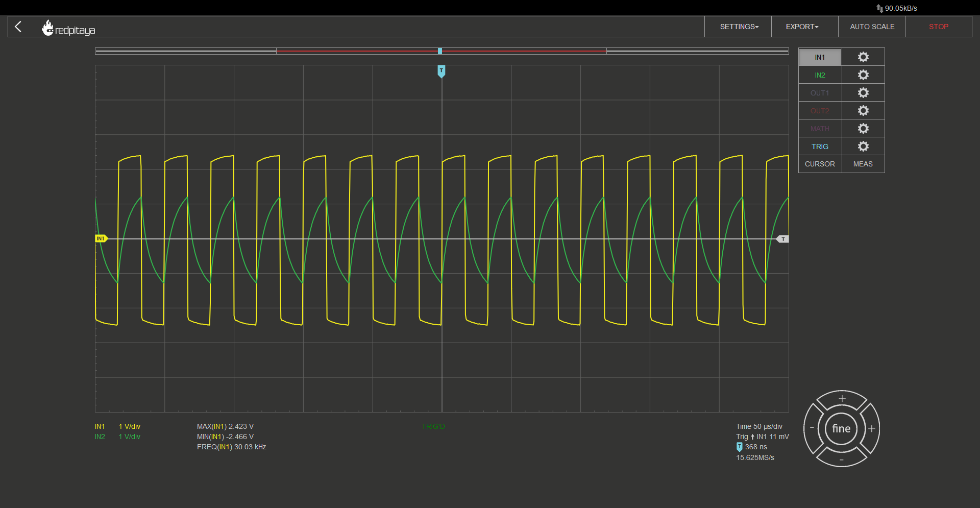Screen dimensions: 980x508
Task: Open IN2 channel settings gear
Action: click(x=863, y=75)
